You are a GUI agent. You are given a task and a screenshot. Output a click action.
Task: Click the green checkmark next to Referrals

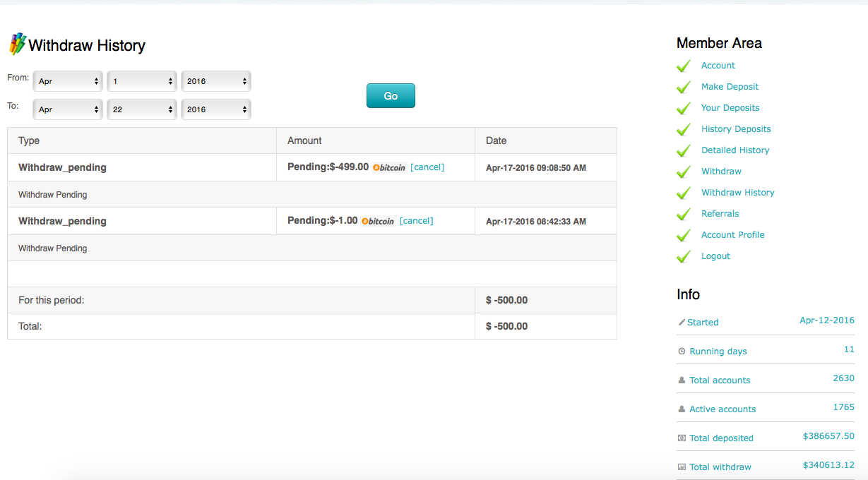point(684,214)
